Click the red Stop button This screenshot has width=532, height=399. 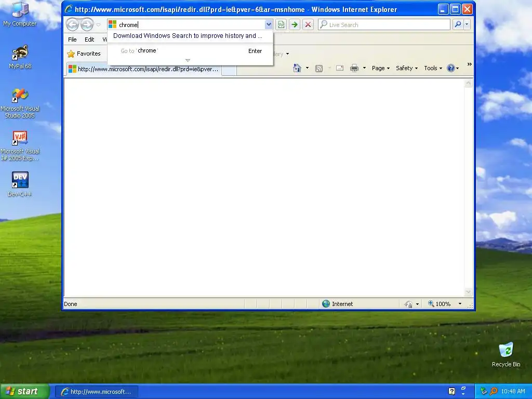click(308, 24)
